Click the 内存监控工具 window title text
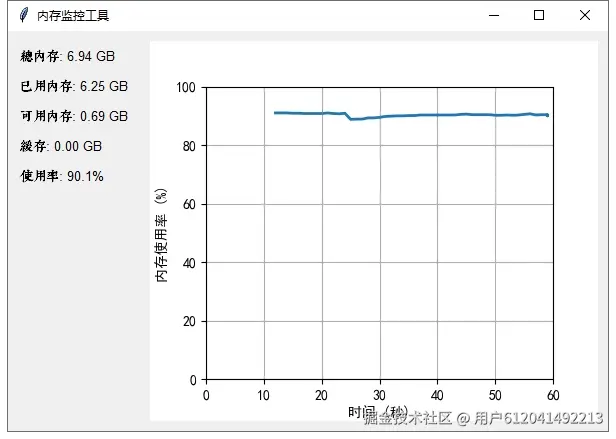This screenshot has height=439, width=616. pos(73,16)
